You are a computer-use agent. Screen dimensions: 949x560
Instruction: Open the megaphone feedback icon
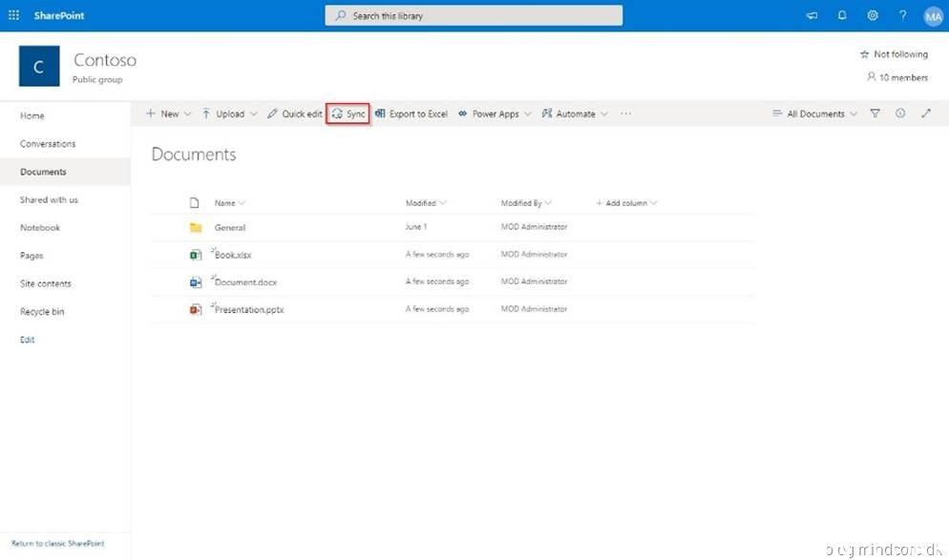pos(812,15)
